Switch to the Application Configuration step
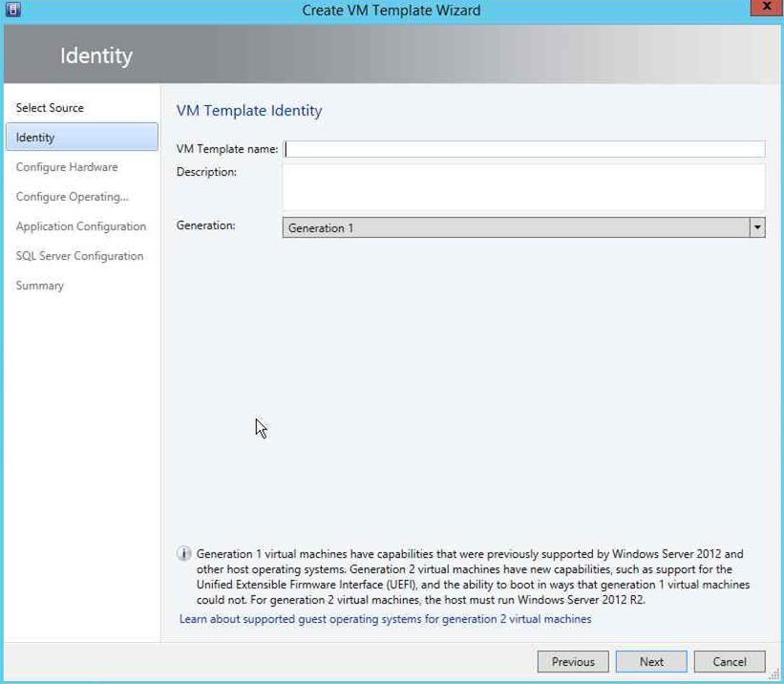The width and height of the screenshot is (784, 684). [81, 226]
